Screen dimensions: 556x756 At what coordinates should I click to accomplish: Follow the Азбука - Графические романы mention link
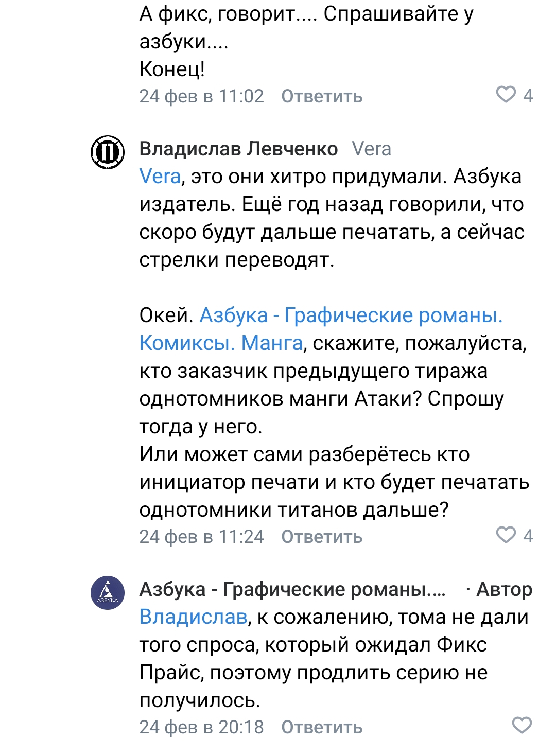[321, 329]
